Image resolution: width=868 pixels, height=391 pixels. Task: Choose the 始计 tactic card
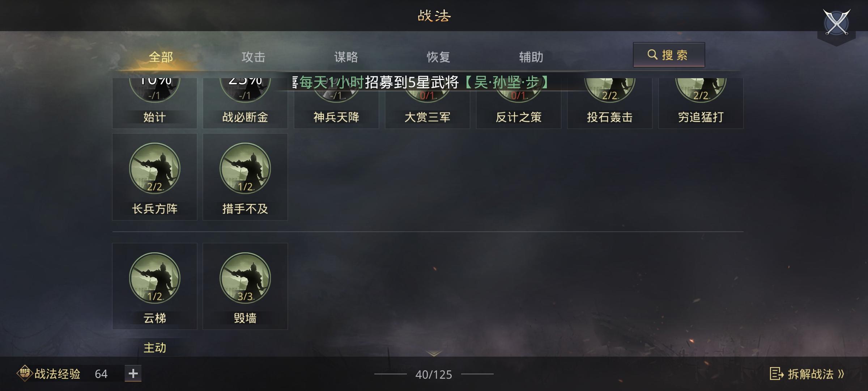click(x=155, y=103)
